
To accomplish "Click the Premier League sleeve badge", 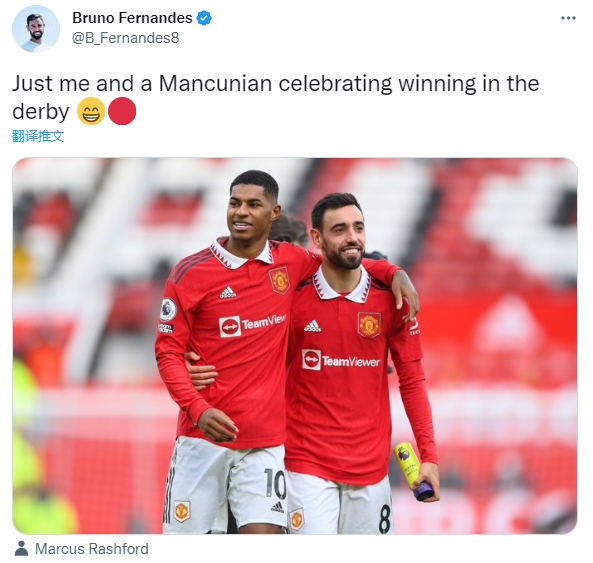I will click(x=168, y=309).
